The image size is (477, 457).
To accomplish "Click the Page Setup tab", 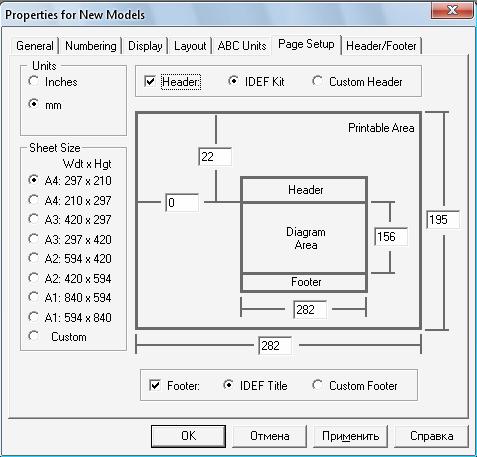I will tap(306, 44).
